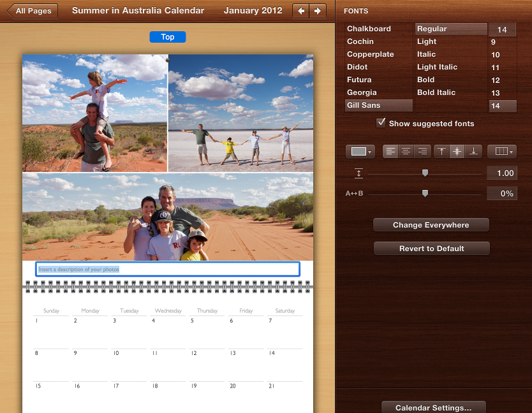
Task: Align text to the top
Action: click(x=441, y=151)
